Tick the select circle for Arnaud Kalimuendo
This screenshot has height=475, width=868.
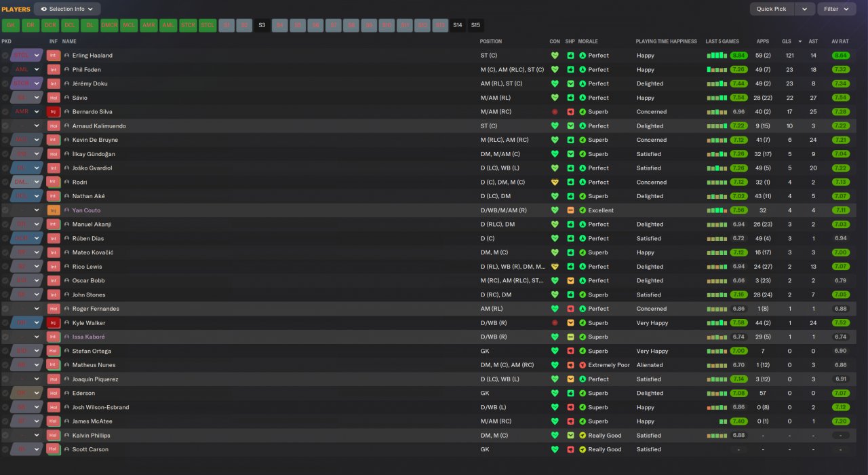[5, 126]
